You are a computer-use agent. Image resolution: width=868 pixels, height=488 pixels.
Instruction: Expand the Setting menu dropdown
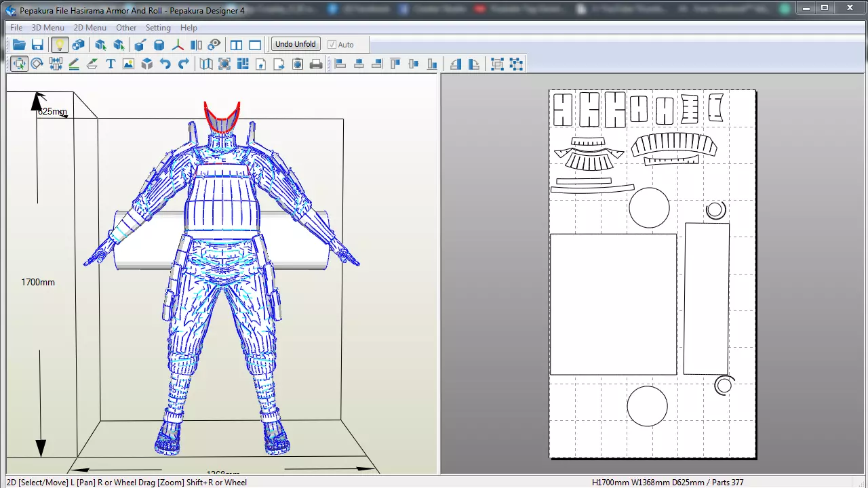[158, 28]
